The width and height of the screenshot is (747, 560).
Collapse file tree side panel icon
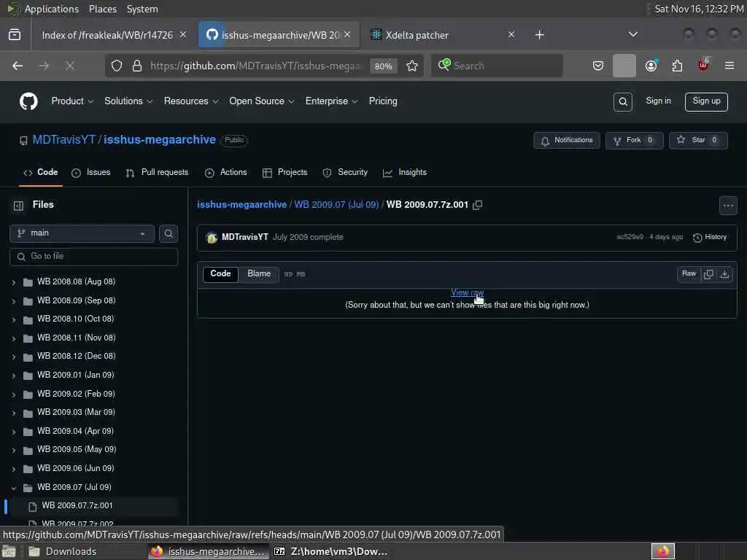coord(18,205)
